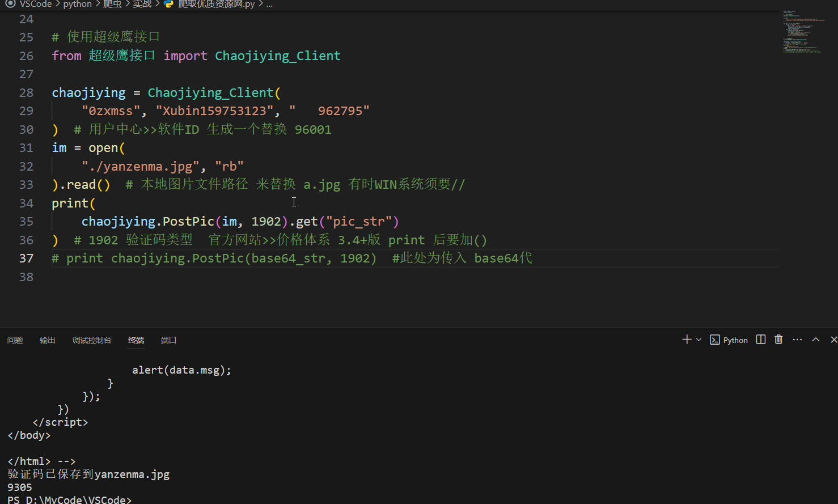
Task: Split the terminal with split icon
Action: [x=761, y=340]
